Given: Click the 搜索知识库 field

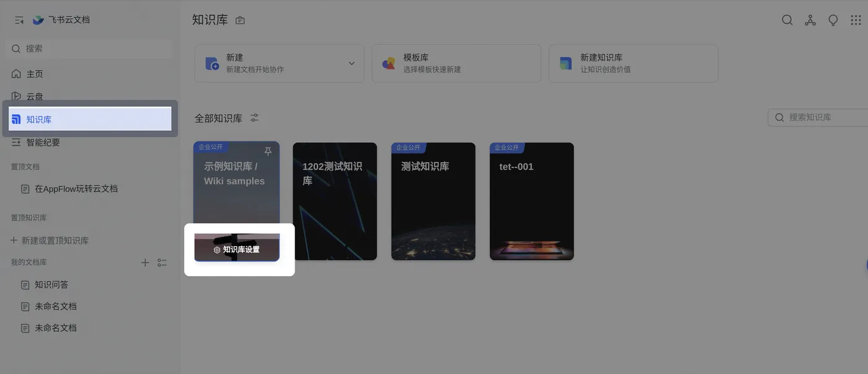Looking at the screenshot, I should click(x=818, y=117).
